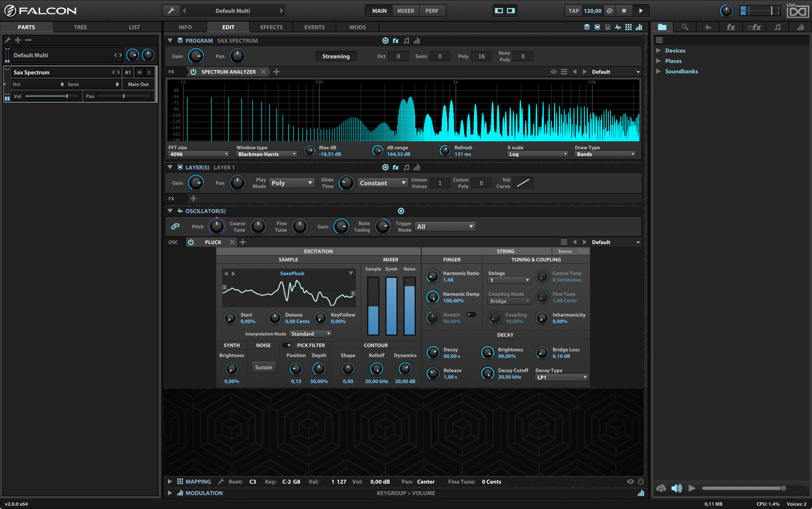Open the X scale Log dropdown
The width and height of the screenshot is (812, 509).
pyautogui.click(x=537, y=154)
